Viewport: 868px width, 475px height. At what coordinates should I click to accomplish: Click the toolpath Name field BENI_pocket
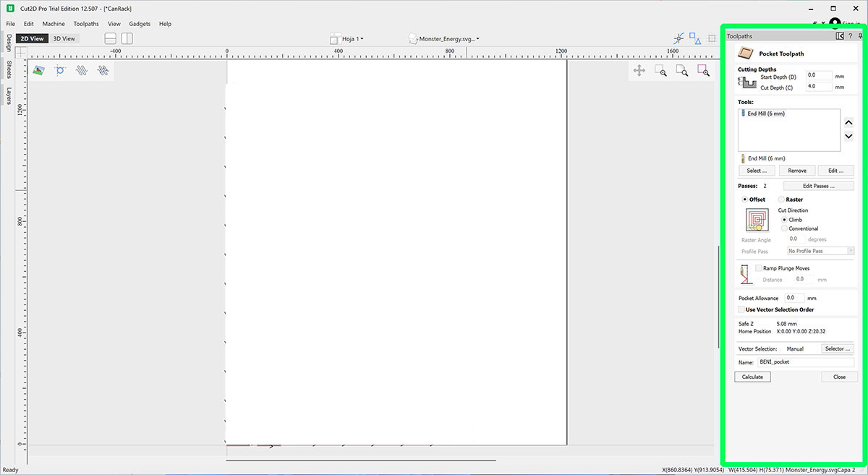click(805, 362)
